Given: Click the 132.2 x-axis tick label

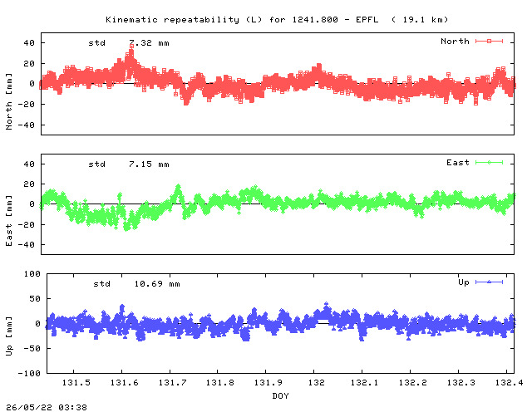Looking at the screenshot, I should 412,382.
